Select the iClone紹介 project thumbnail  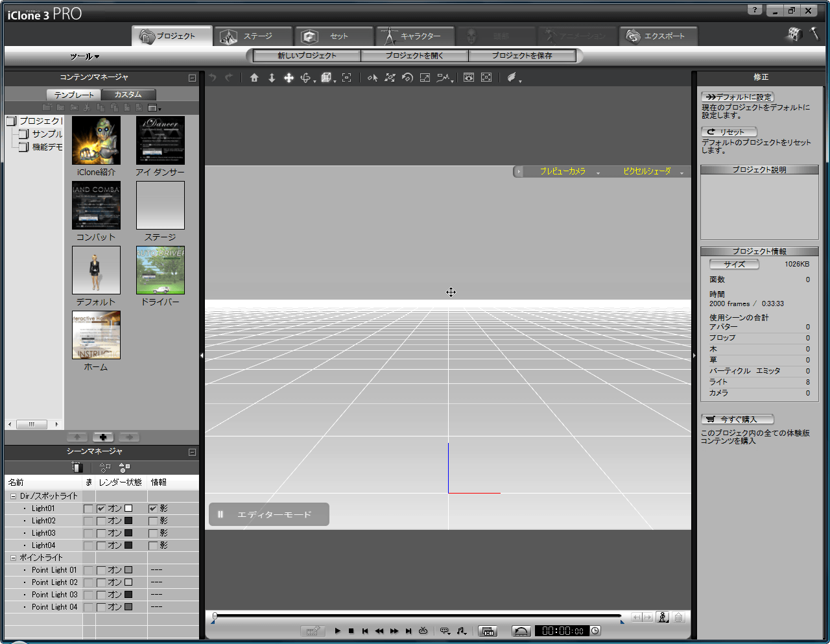[x=96, y=140]
